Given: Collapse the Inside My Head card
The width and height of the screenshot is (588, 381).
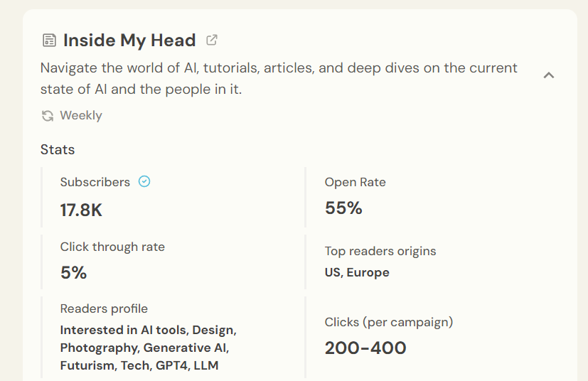Looking at the screenshot, I should [x=548, y=75].
